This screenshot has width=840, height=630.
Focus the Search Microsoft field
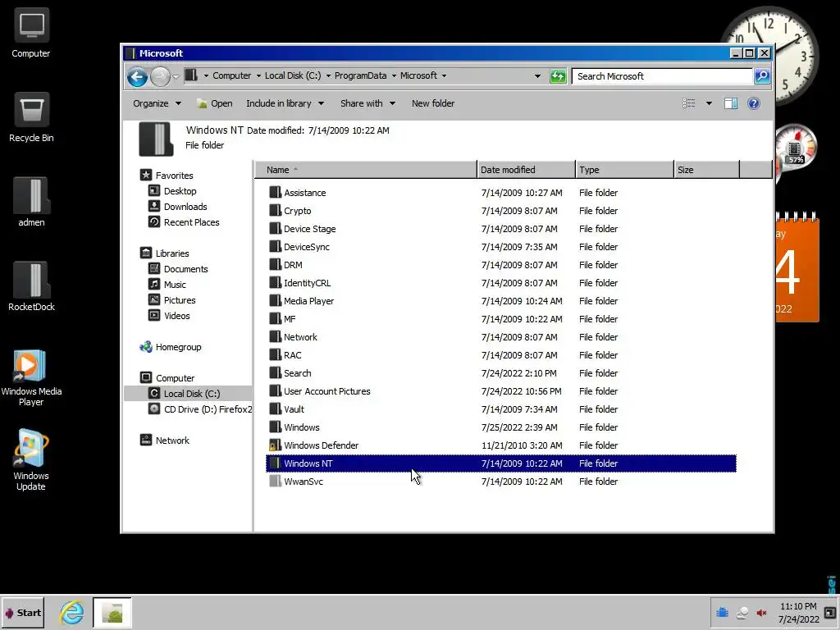(662, 76)
